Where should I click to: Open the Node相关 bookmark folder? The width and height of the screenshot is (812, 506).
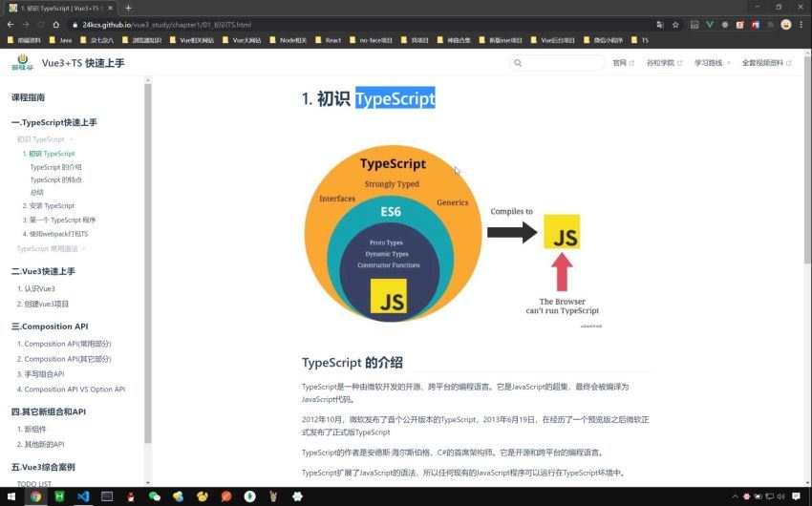coord(288,40)
